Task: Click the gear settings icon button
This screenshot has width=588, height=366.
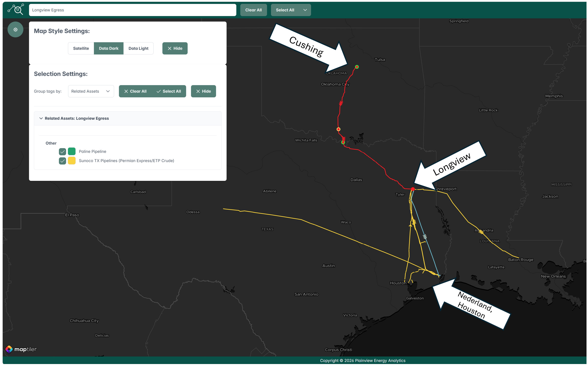Action: [15, 30]
